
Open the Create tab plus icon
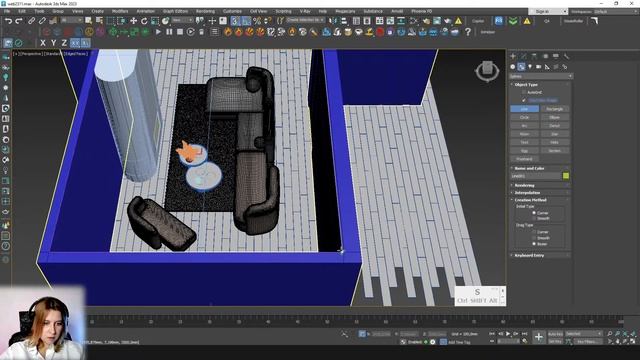tap(513, 56)
